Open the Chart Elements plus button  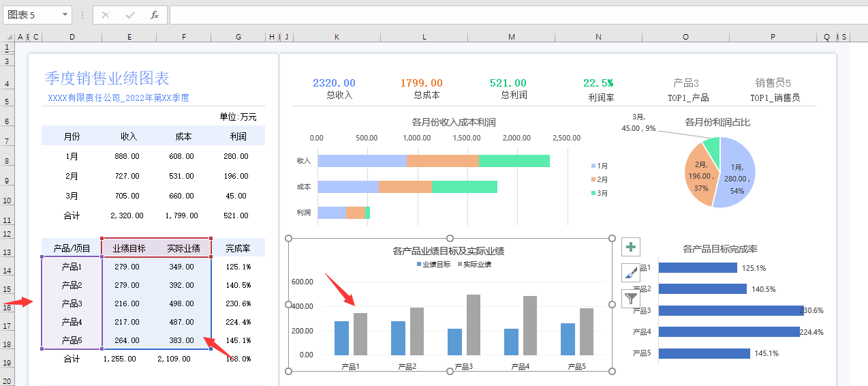(x=631, y=247)
